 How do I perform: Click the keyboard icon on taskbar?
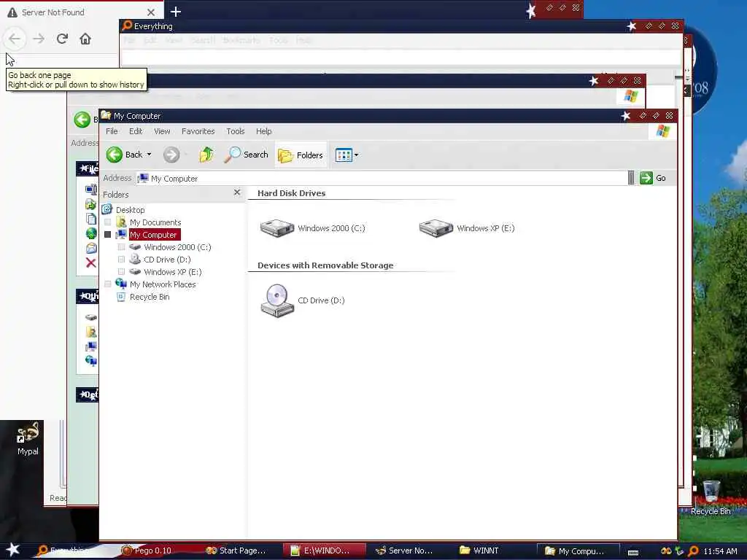pos(633,553)
